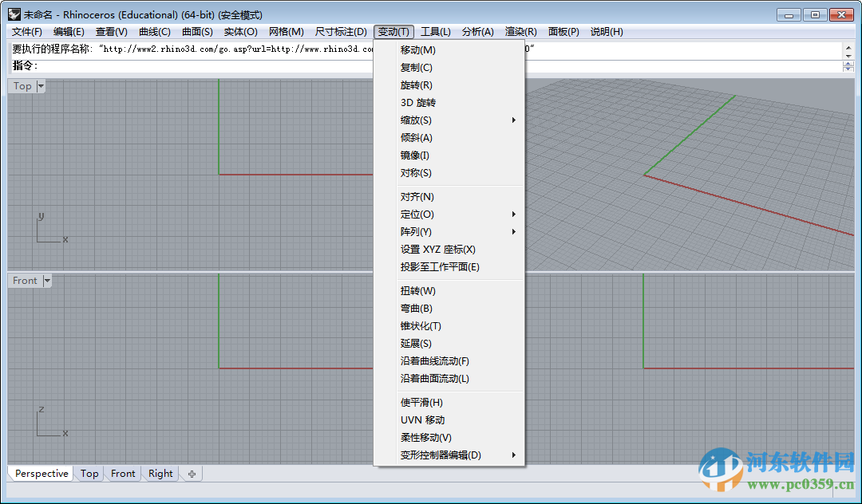The height and width of the screenshot is (504, 862).
Task: Expand the 定位(O) submenu
Action: [x=449, y=214]
